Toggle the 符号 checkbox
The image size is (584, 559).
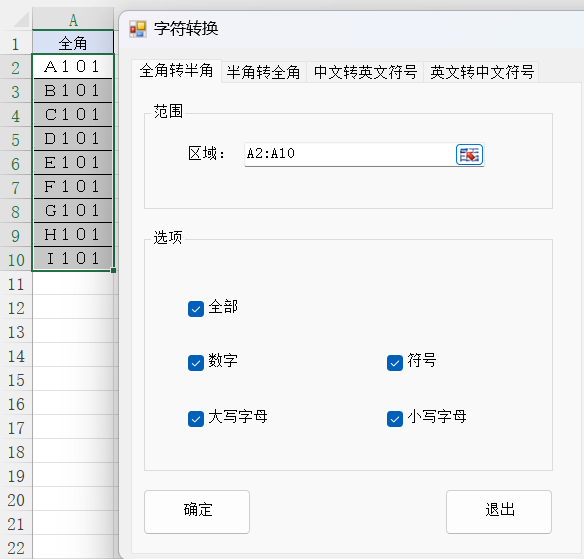tap(395, 363)
